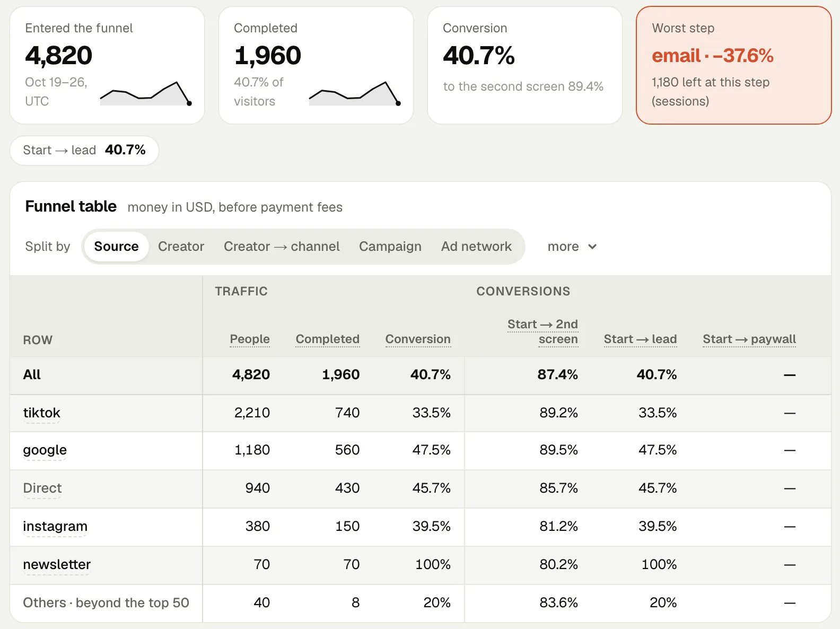The height and width of the screenshot is (629, 840).
Task: Click tiktok's Completed value "740"
Action: coord(347,413)
